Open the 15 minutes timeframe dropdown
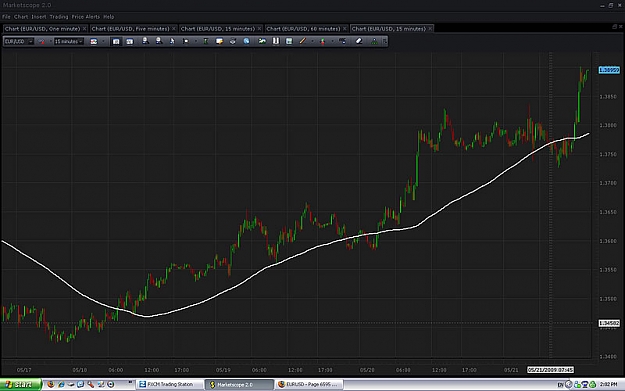This screenshot has width=625, height=391. (69, 41)
